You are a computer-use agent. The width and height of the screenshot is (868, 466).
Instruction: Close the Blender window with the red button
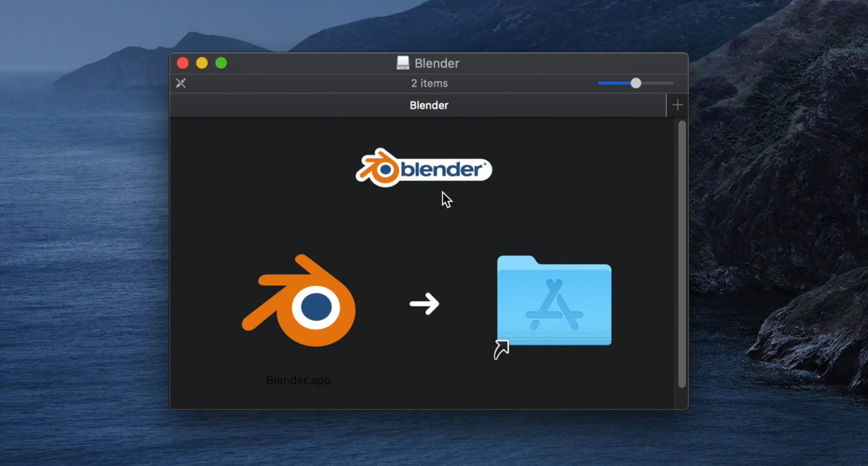tap(183, 63)
